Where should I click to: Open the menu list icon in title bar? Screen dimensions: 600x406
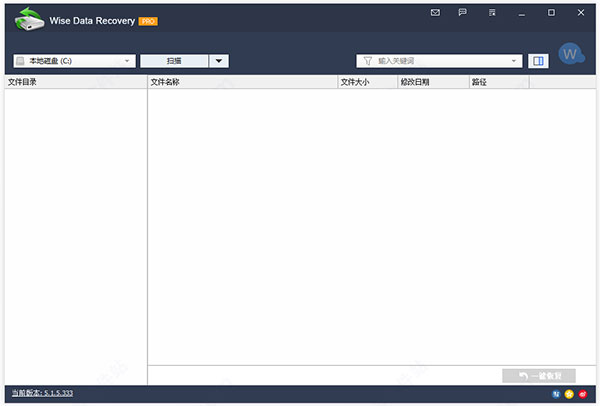[x=492, y=13]
